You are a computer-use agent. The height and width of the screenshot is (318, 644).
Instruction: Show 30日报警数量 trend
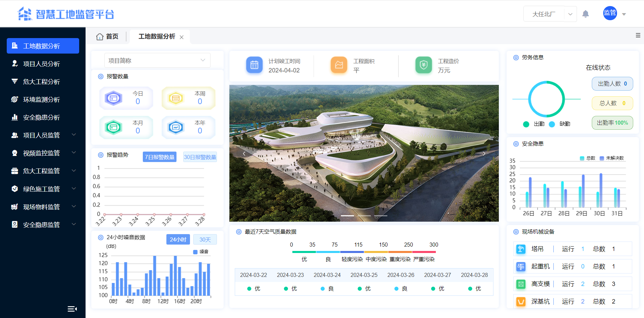200,157
